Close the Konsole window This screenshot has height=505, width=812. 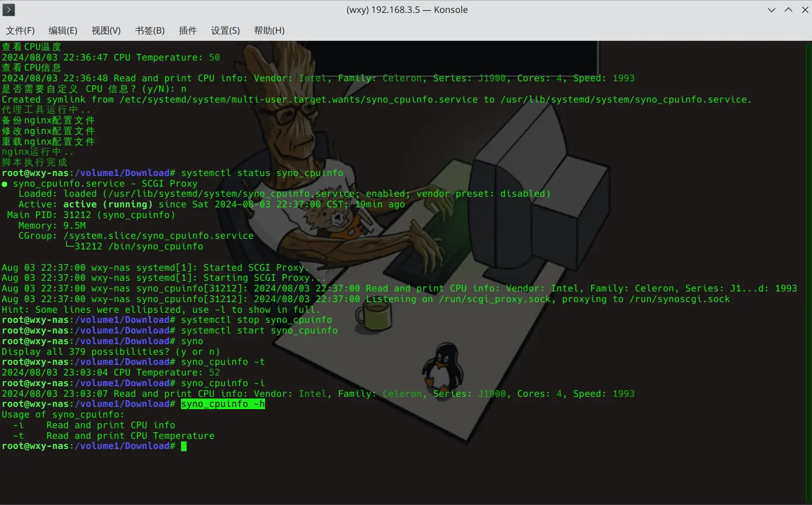click(x=805, y=10)
